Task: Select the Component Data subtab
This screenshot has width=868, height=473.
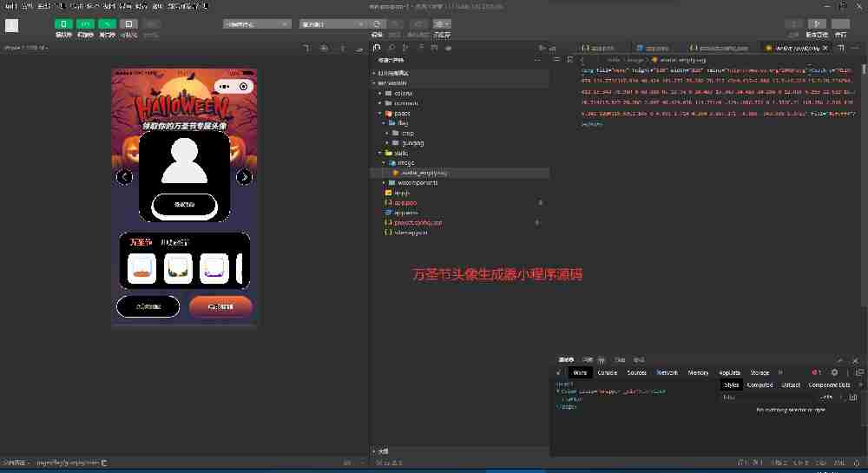Action: [829, 384]
